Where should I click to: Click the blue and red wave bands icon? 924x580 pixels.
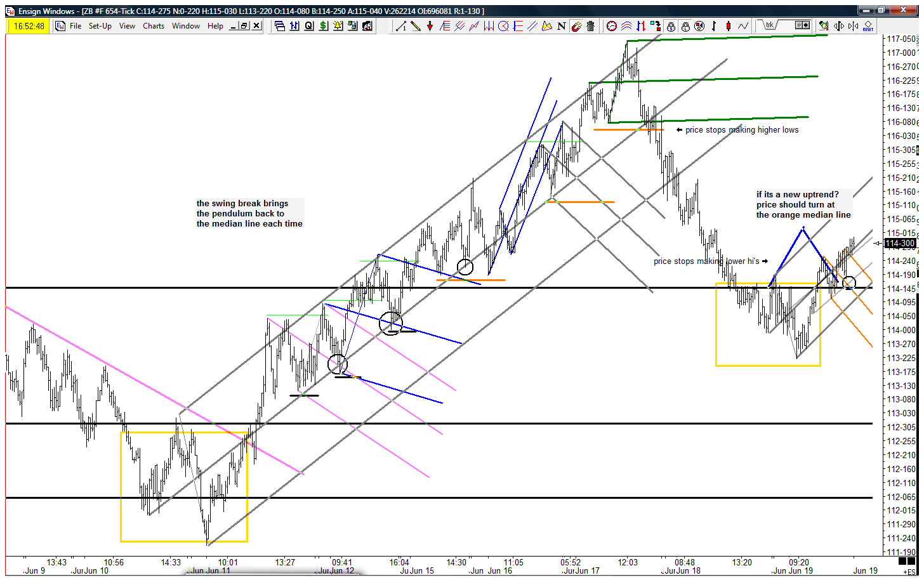click(626, 26)
